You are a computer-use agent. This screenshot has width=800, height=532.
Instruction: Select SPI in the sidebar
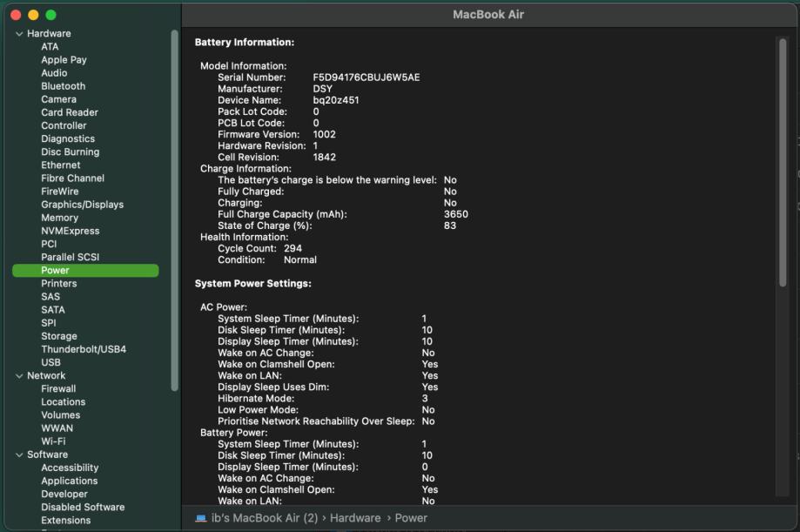(49, 323)
